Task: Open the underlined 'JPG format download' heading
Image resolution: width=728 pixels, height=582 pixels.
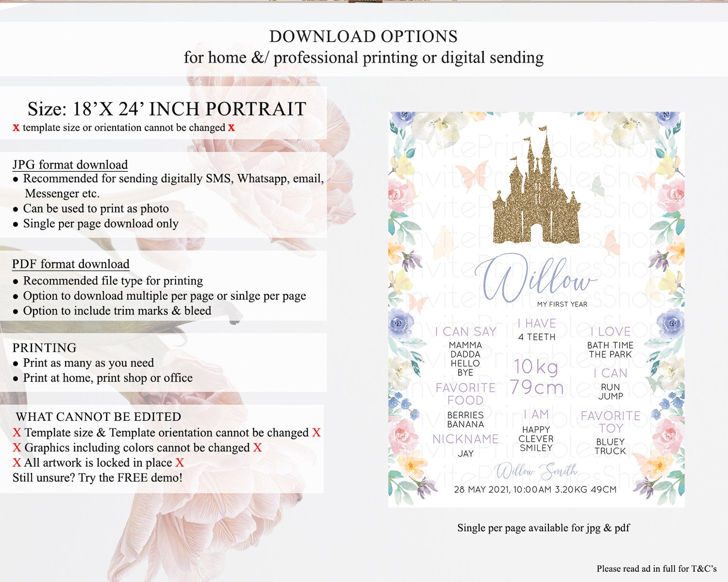Action: click(70, 165)
